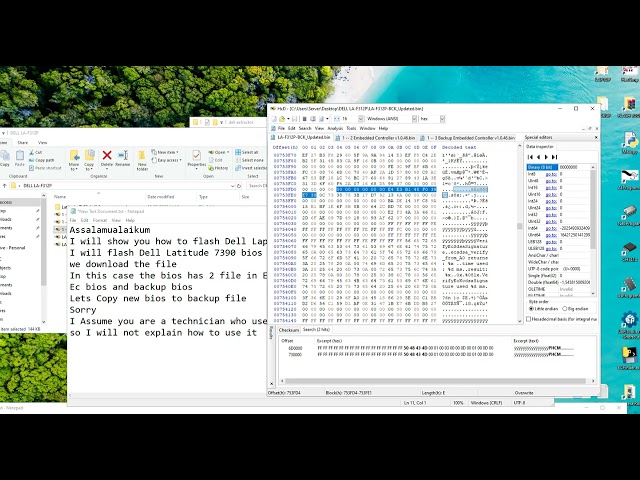Open HxD Analysis menu
This screenshot has width=640, height=480.
pyautogui.click(x=335, y=128)
